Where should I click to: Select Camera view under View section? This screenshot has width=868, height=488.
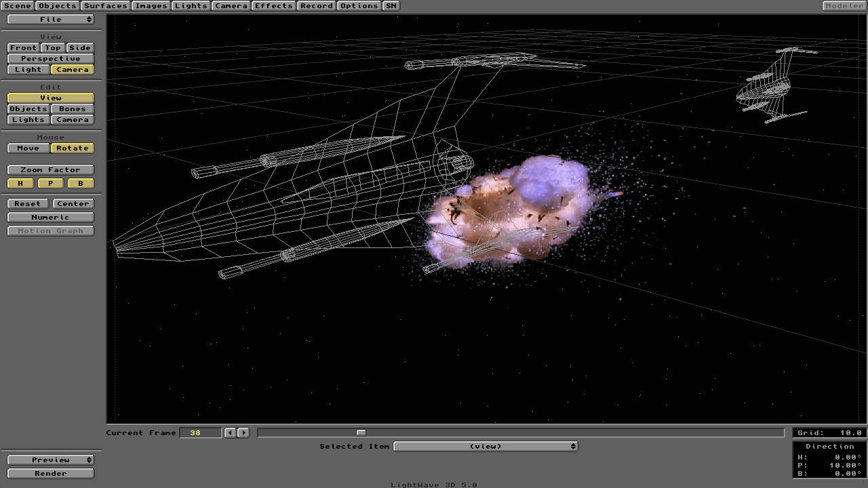(73, 70)
